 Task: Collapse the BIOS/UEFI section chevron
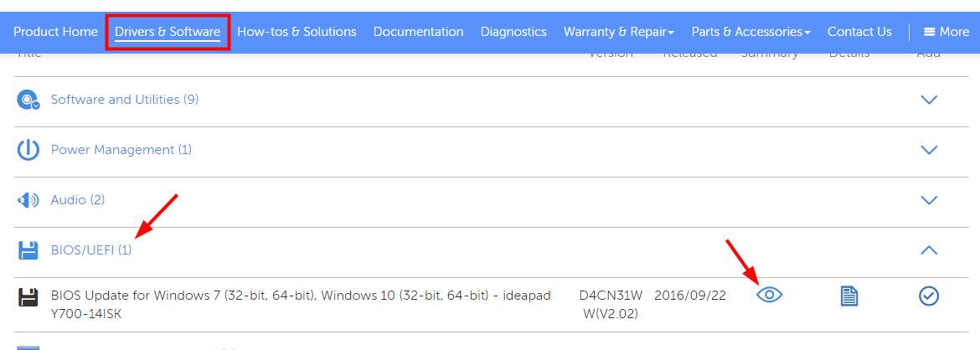930,250
